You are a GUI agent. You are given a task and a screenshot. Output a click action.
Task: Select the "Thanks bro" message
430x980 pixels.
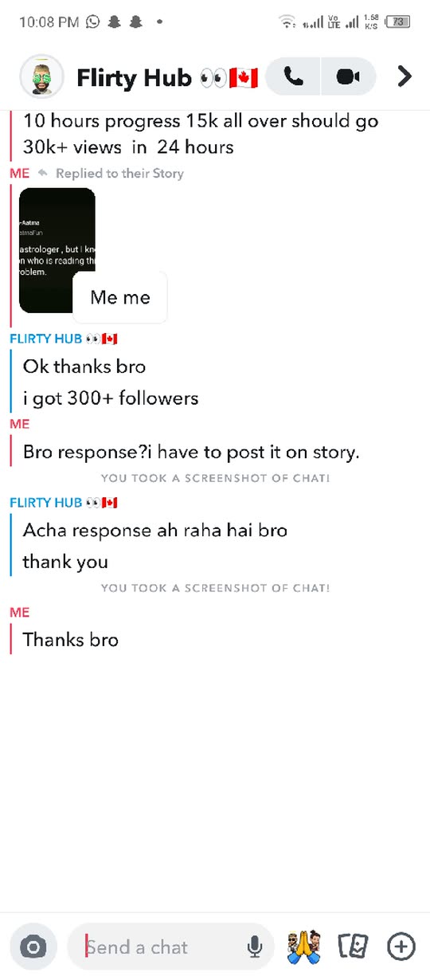click(x=71, y=639)
